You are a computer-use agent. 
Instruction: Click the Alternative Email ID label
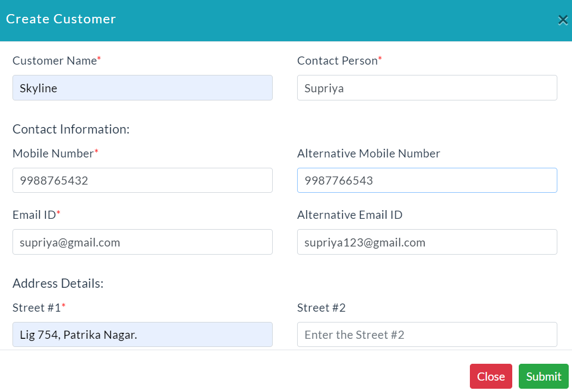tap(349, 215)
